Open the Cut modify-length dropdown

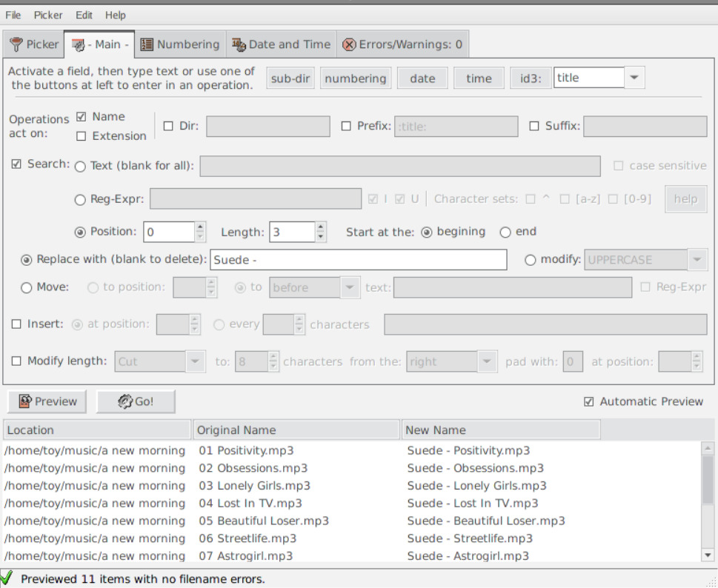pyautogui.click(x=195, y=361)
